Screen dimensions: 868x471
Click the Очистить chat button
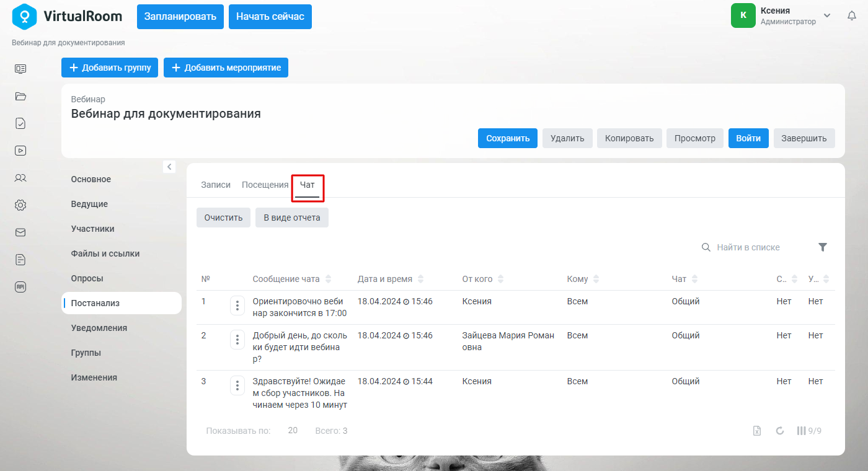coord(223,218)
